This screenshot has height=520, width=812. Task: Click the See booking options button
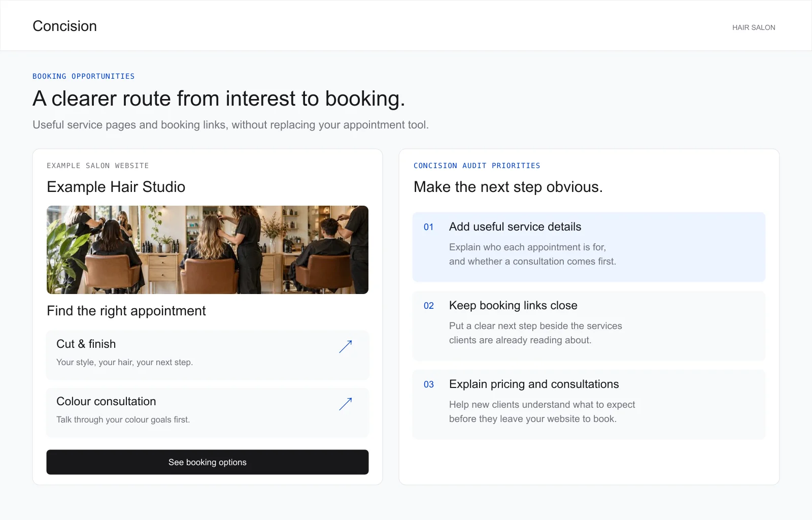click(x=208, y=462)
